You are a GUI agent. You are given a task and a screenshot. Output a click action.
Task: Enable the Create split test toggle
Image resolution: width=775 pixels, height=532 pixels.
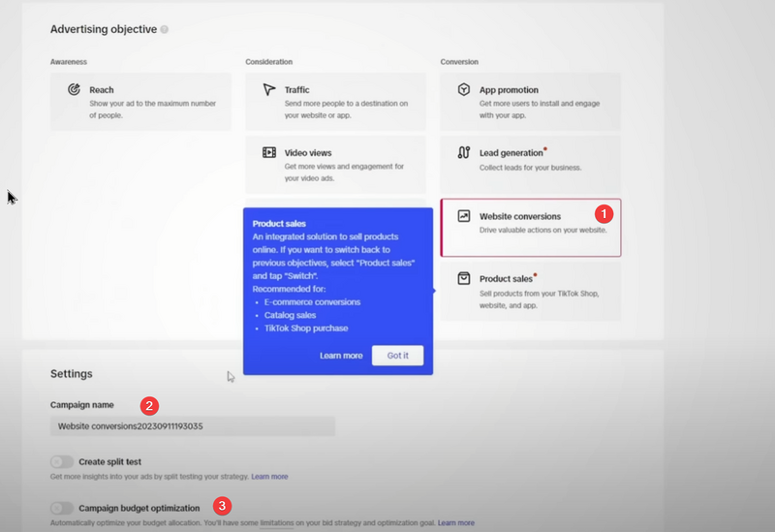point(62,462)
